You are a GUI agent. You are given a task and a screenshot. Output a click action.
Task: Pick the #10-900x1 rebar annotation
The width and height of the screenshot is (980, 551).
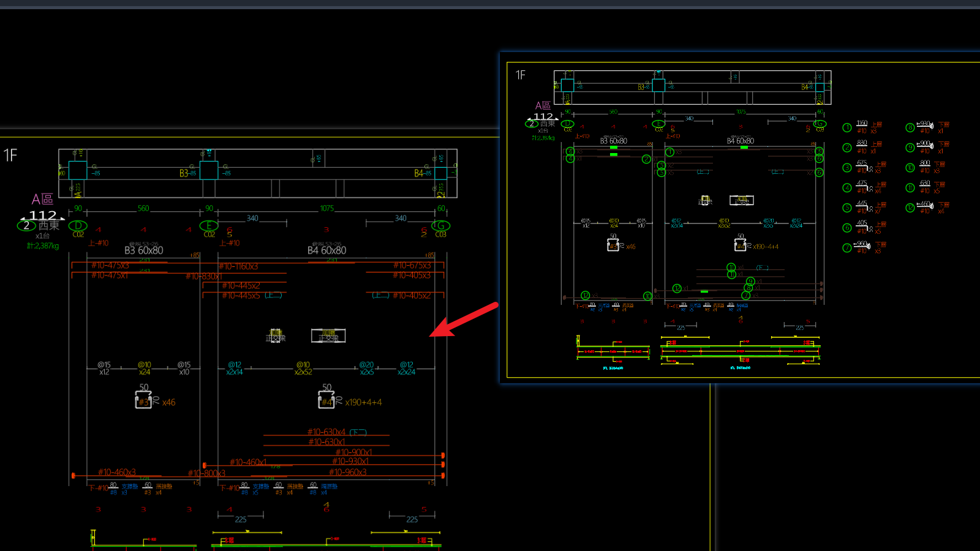coord(353,452)
